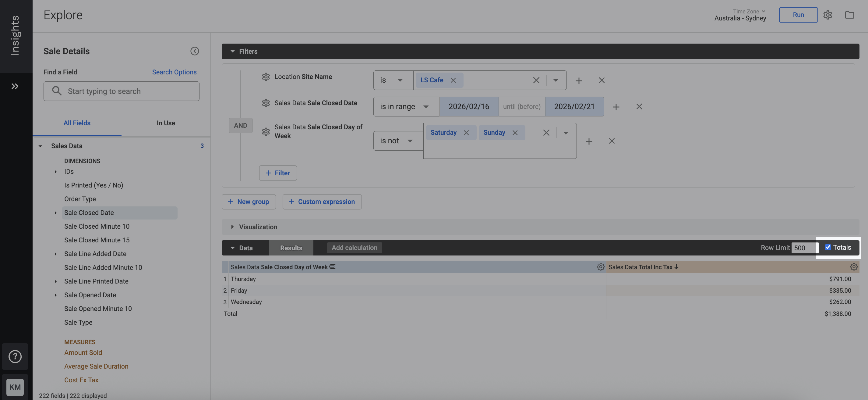Open the Time Zone selector

click(740, 15)
